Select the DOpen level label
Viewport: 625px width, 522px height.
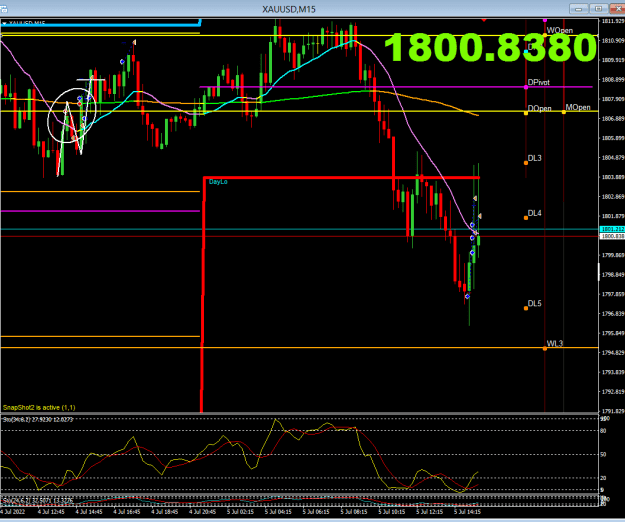coord(540,108)
